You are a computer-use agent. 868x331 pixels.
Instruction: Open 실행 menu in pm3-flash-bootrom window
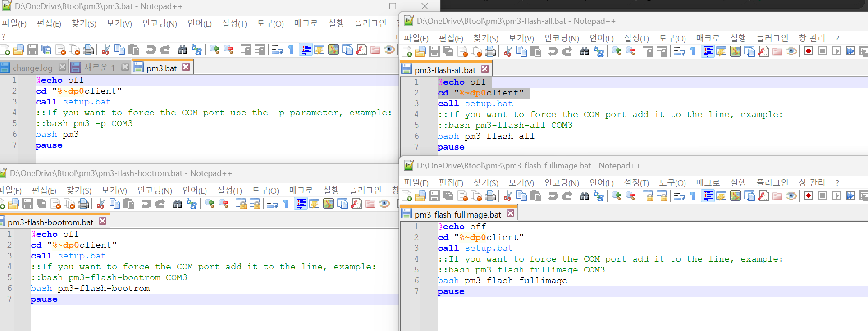tap(331, 190)
